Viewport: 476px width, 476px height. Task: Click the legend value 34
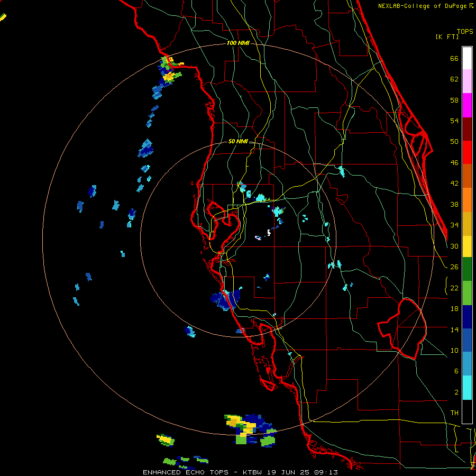pos(454,225)
